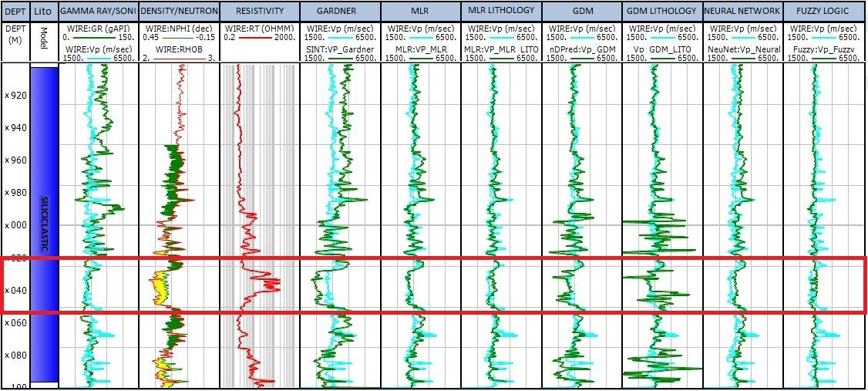This screenshot has height=391, width=868.
Task: Click the SILICICLASTIC lithology label
Action: [x=45, y=223]
